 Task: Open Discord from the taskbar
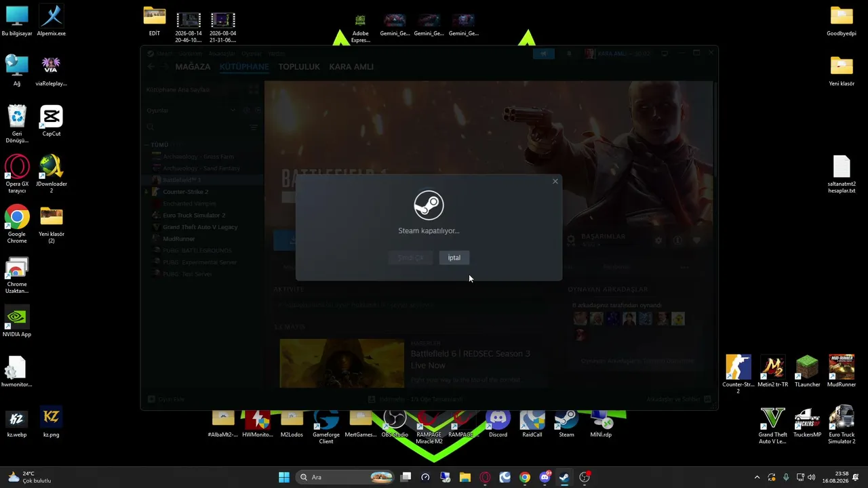(545, 477)
